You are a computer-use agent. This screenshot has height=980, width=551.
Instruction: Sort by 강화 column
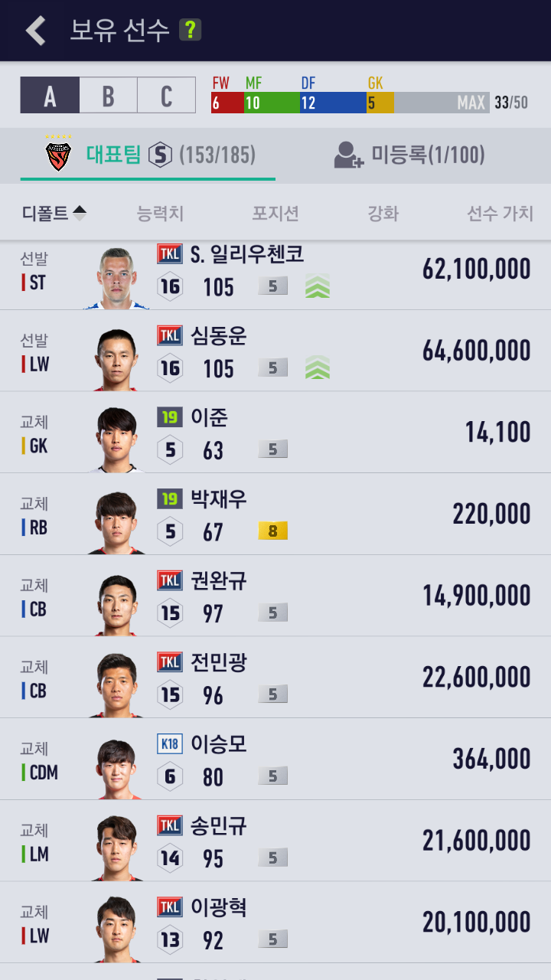click(383, 214)
